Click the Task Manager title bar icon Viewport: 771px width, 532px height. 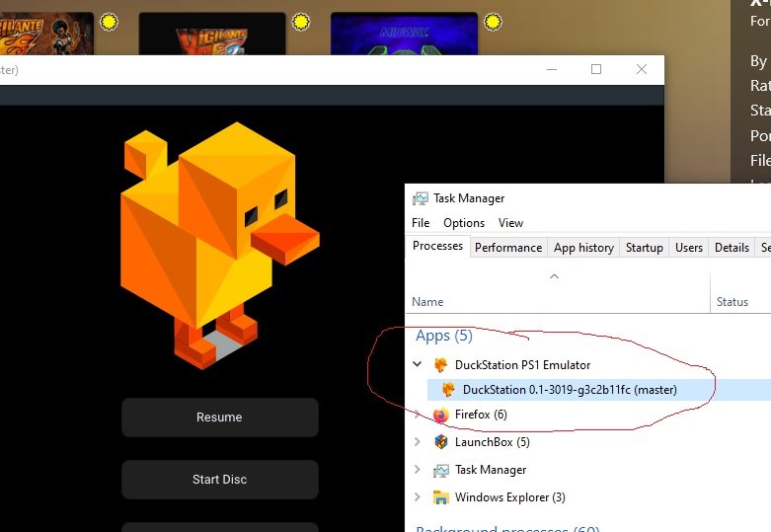point(420,198)
